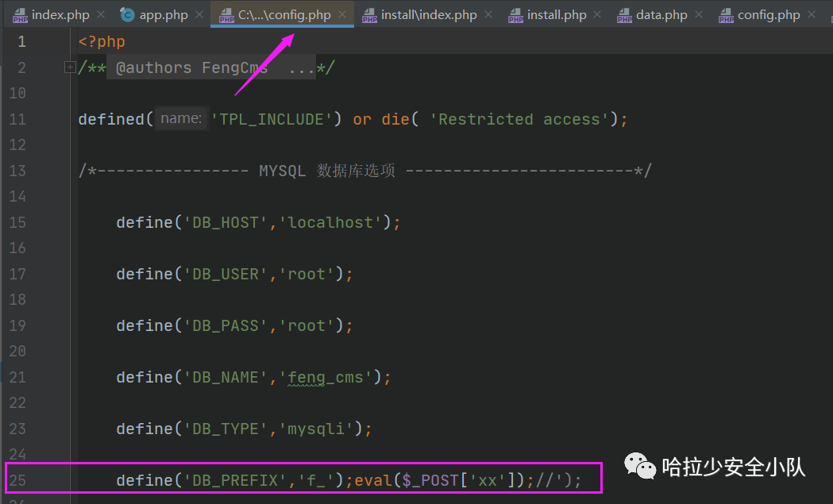Click the 'DB_NAME' constant name
833x504 pixels.
coord(226,377)
